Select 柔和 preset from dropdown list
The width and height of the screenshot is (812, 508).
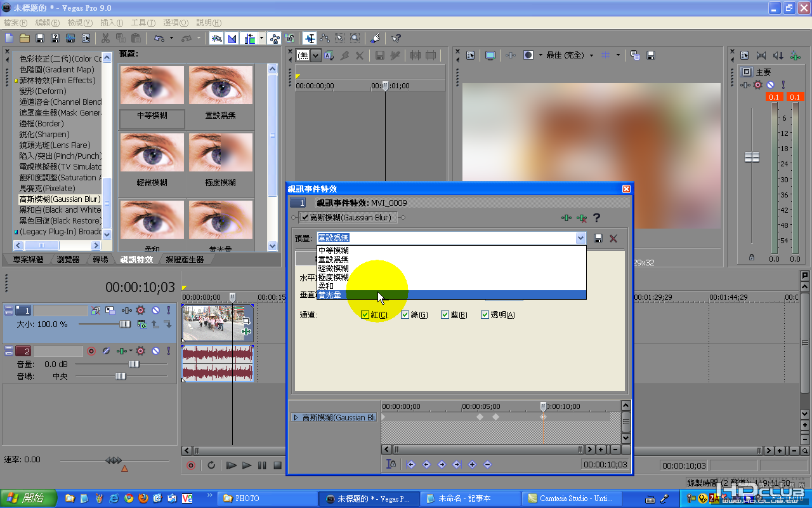click(451, 286)
